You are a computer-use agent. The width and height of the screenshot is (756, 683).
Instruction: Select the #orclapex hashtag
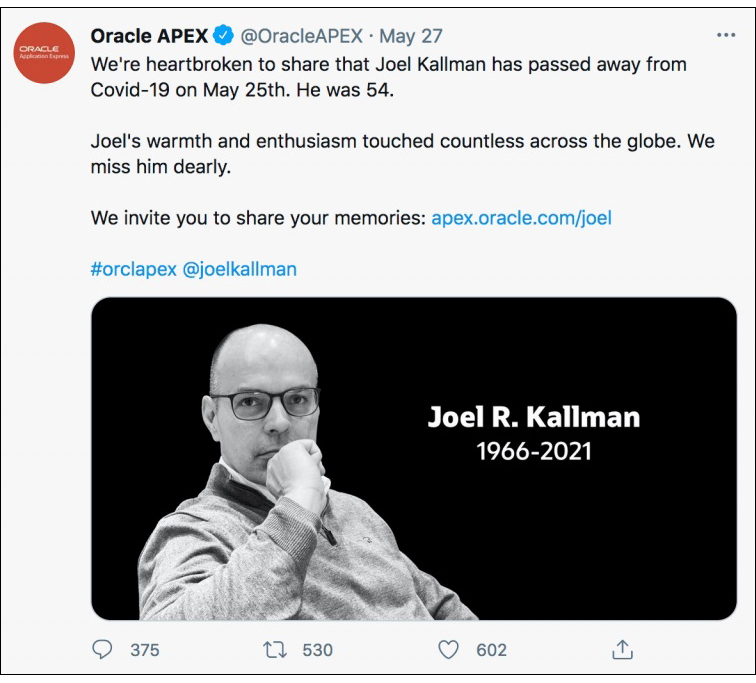coord(133,270)
